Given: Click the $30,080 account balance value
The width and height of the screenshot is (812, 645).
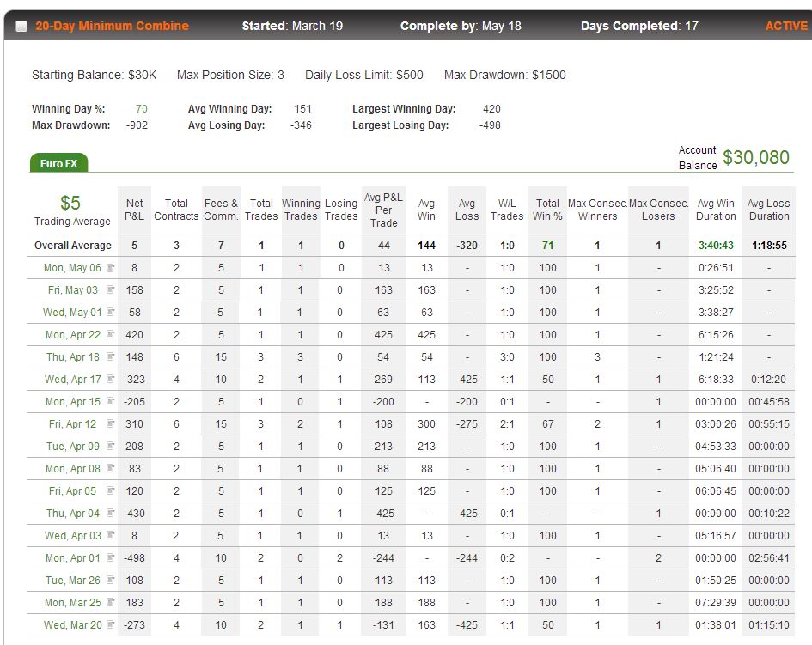Looking at the screenshot, I should [755, 157].
